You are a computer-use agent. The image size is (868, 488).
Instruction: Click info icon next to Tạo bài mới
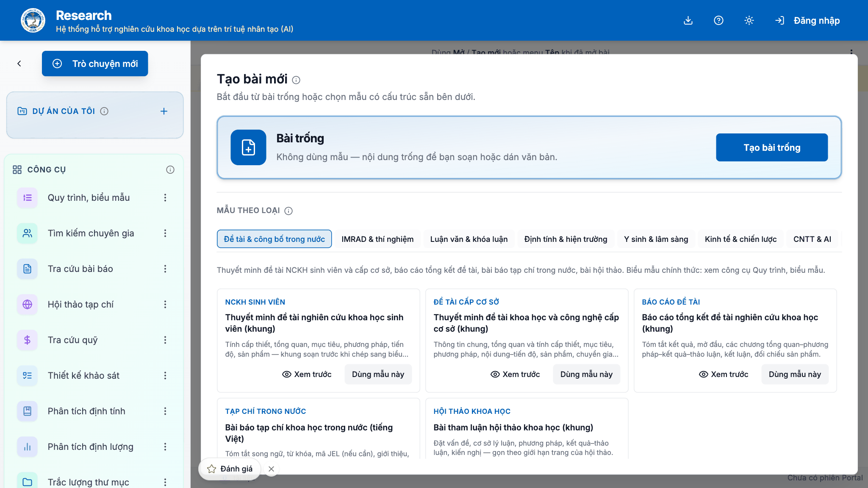point(296,80)
